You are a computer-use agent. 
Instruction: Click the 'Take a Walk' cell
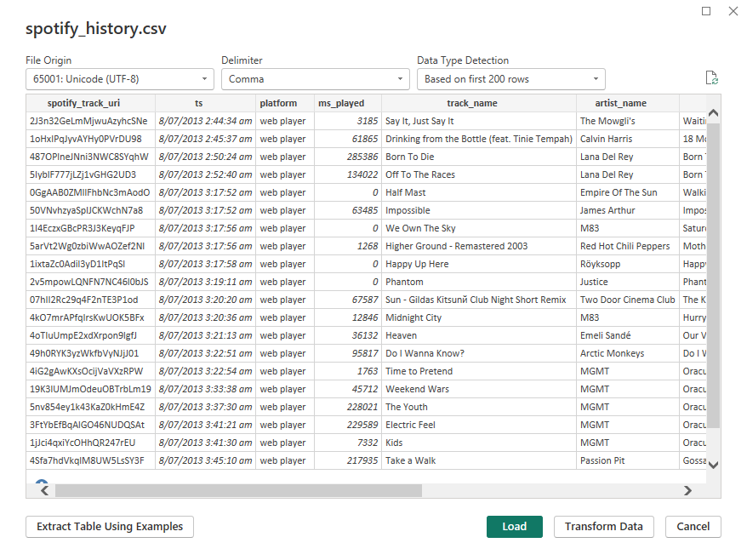point(479,461)
